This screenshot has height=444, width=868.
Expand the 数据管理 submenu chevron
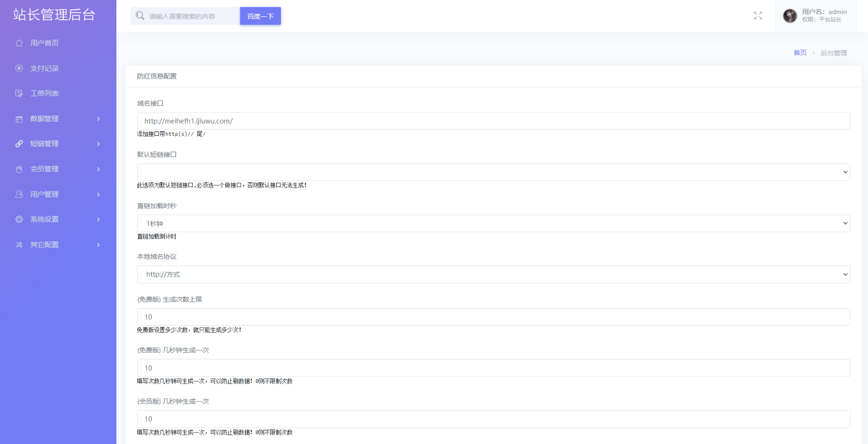(98, 119)
